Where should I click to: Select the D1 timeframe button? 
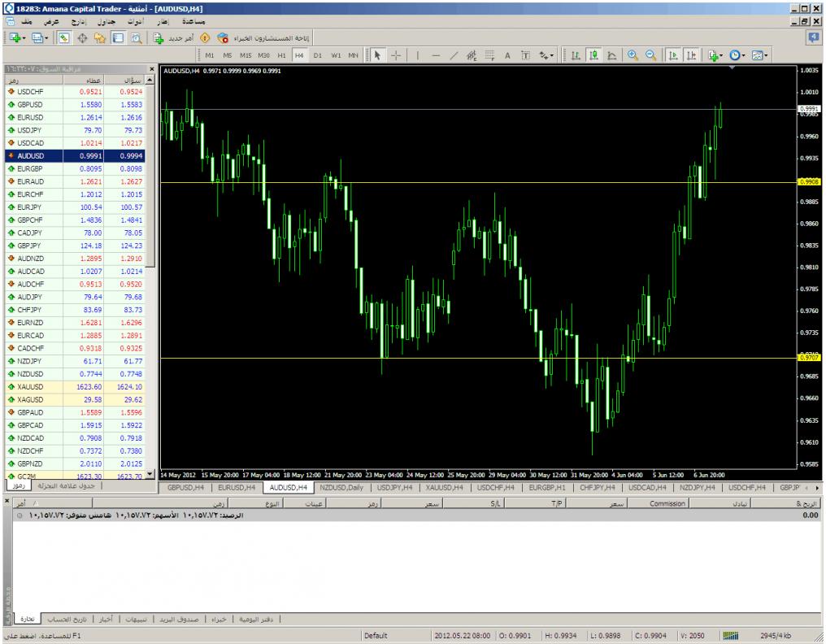click(x=318, y=54)
